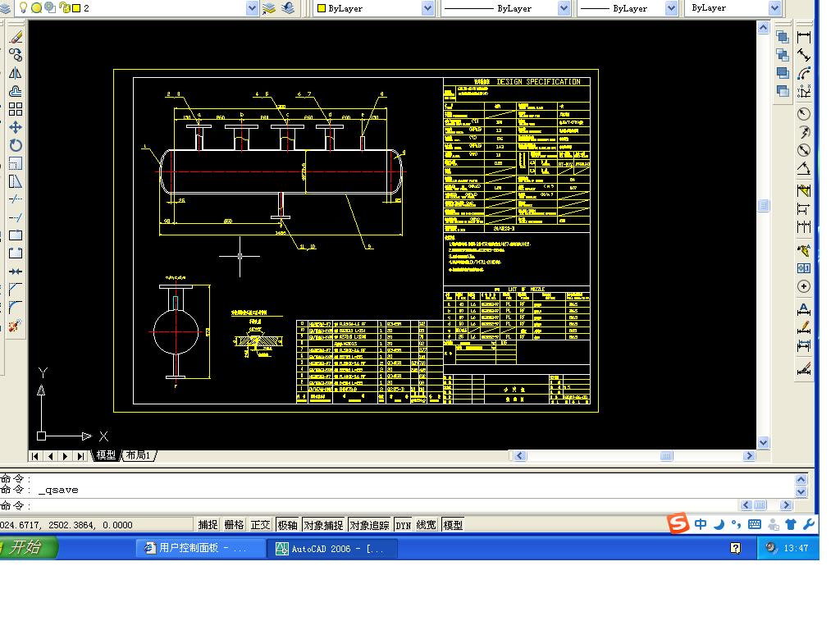Expand the layer list dropdown
The image size is (840, 630).
252,8
